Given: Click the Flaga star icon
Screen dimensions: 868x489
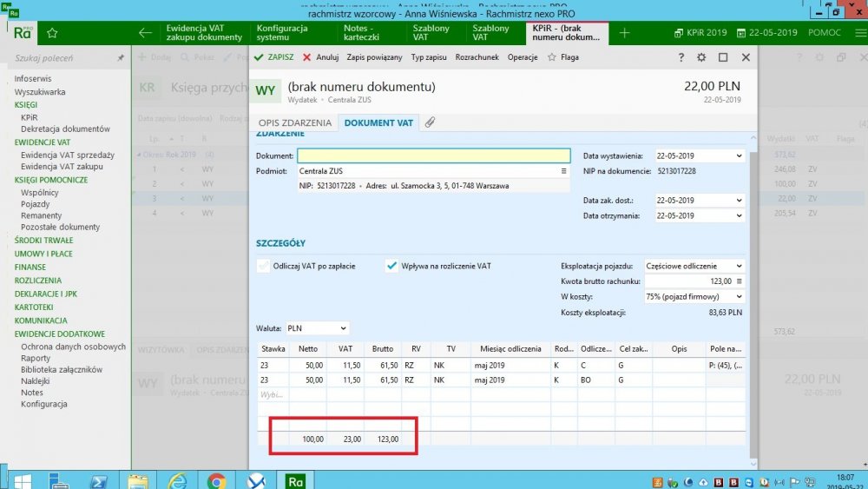Looking at the screenshot, I should [552, 57].
